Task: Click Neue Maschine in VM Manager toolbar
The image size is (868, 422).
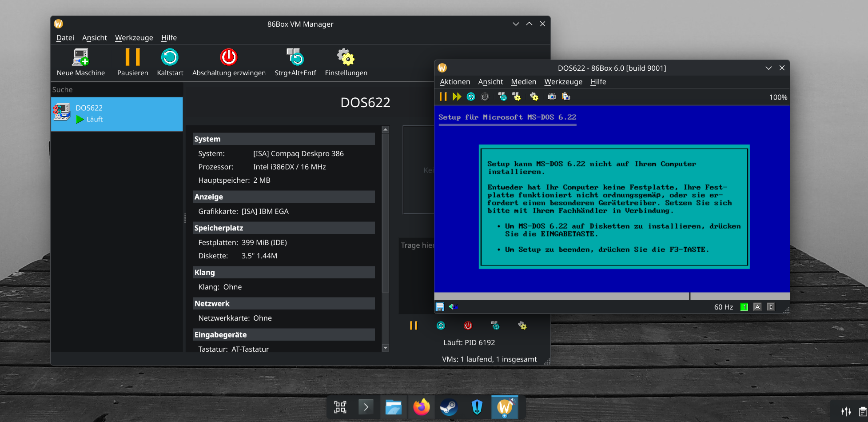Action: pos(81,62)
